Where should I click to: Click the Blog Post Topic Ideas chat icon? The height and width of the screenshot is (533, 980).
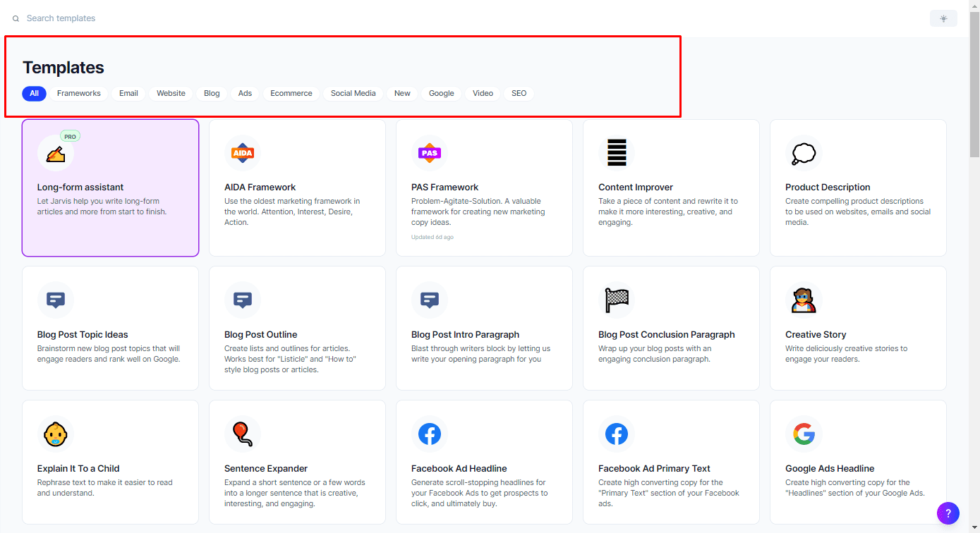56,300
